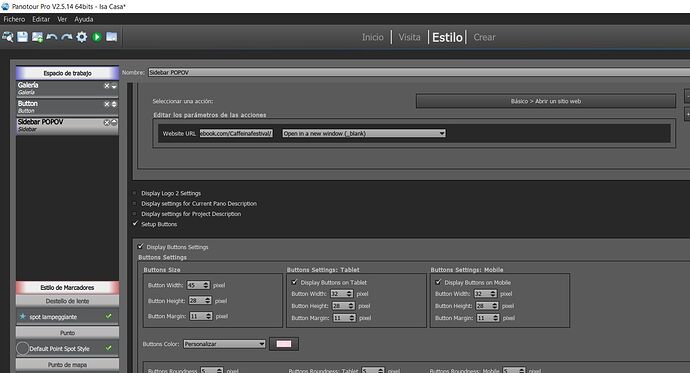Click Tablet Button Width stepper
690x373 pixels.
pyautogui.click(x=349, y=294)
